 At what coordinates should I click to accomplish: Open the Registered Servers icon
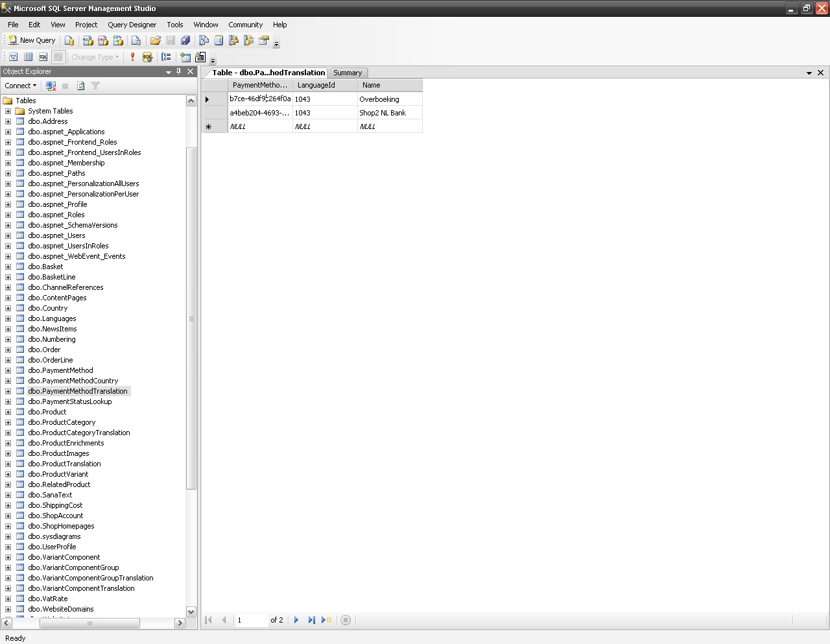(204, 40)
